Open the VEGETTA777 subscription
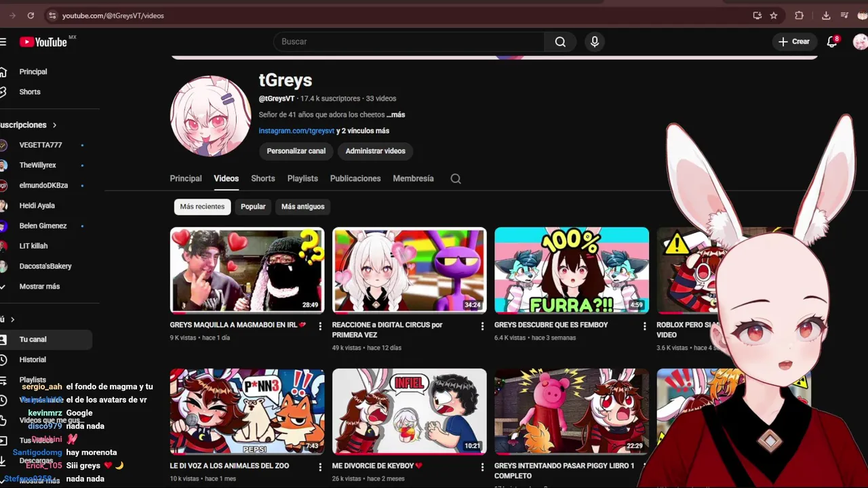868x488 pixels. (x=42, y=145)
